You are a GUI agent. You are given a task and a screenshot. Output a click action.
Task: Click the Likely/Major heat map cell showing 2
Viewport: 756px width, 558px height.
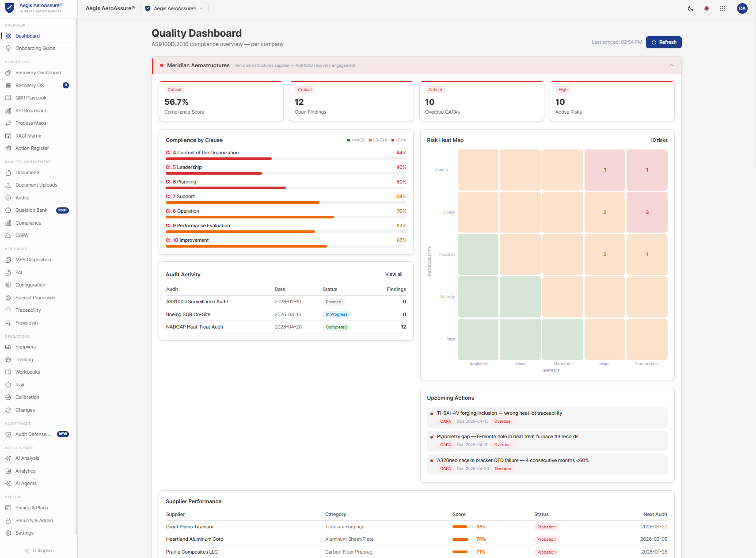click(605, 212)
